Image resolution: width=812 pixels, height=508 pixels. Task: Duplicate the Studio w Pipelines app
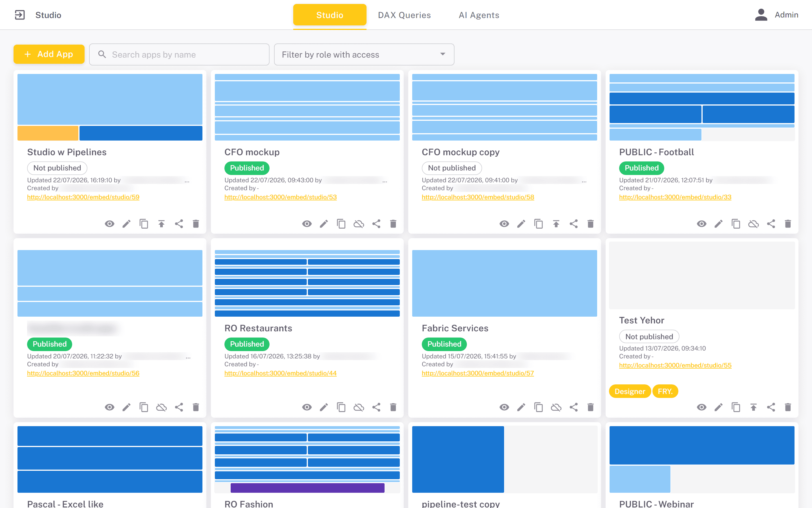144,224
